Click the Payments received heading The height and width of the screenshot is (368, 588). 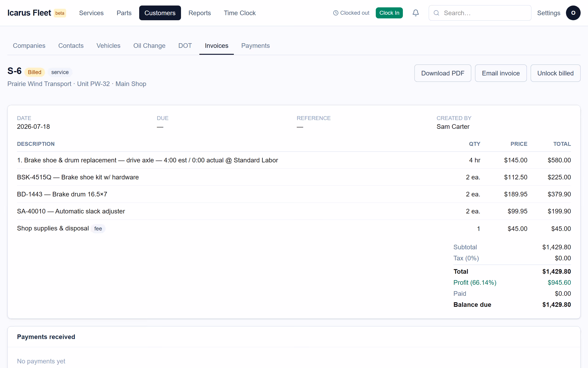pyautogui.click(x=46, y=336)
